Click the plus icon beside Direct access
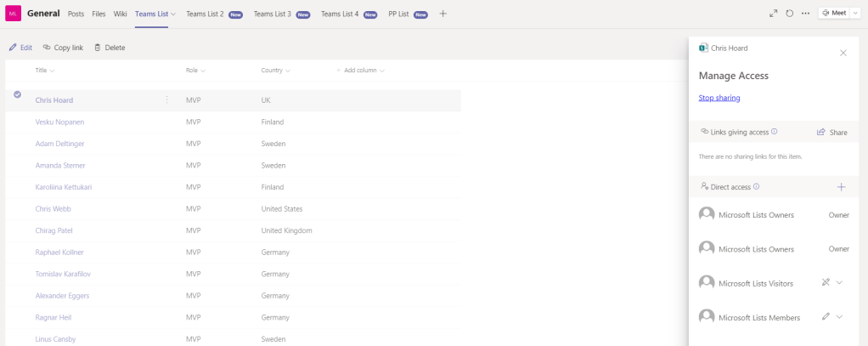 pyautogui.click(x=841, y=187)
